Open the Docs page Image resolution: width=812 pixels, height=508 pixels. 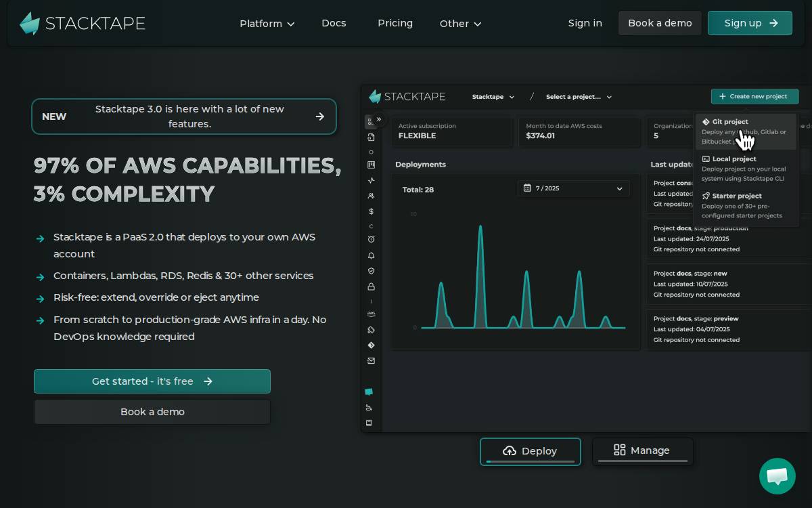click(x=334, y=23)
